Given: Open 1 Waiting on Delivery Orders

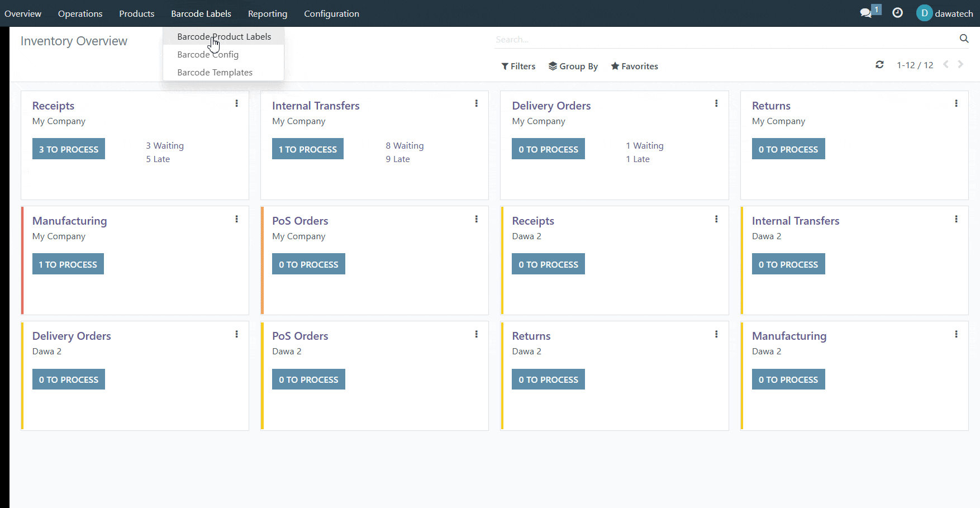Looking at the screenshot, I should coord(645,145).
